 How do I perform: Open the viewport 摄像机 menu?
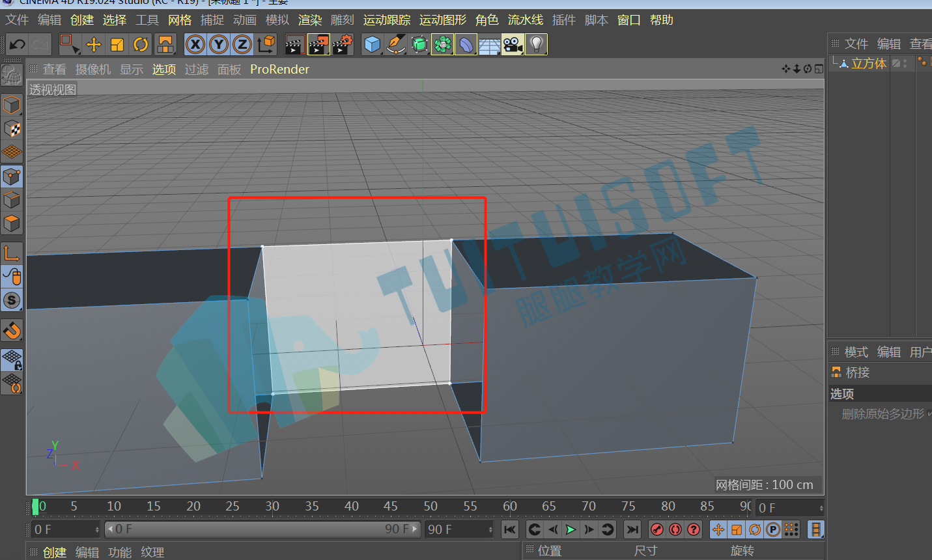(x=93, y=69)
